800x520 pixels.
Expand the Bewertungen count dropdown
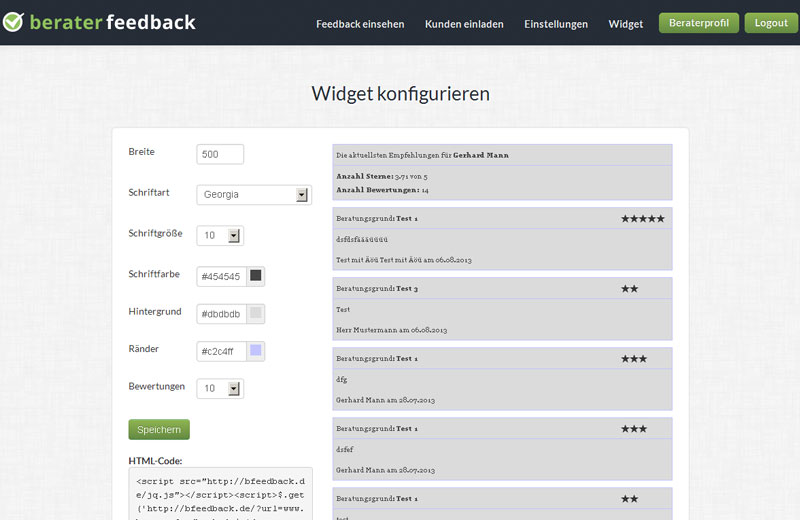click(x=220, y=388)
